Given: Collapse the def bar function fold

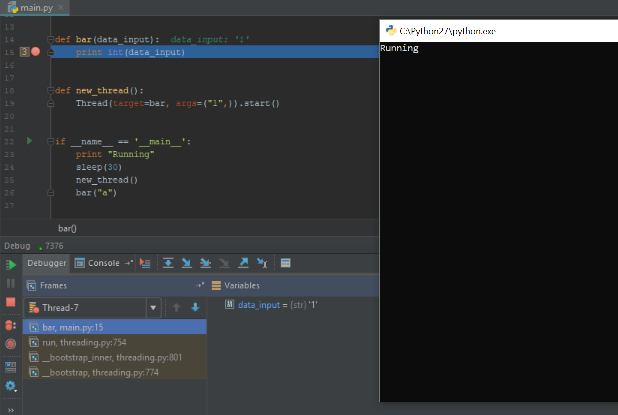Looking at the screenshot, I should pos(50,39).
